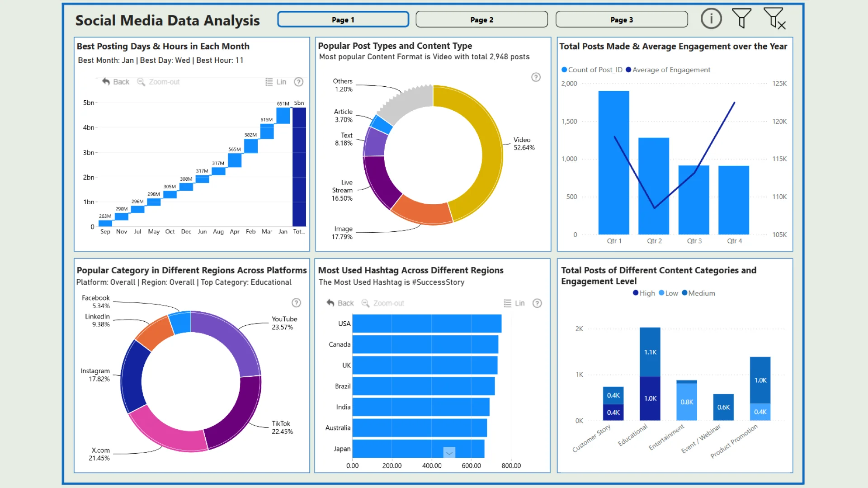
Task: Select the Instagram navy donut segment
Action: coord(132,377)
